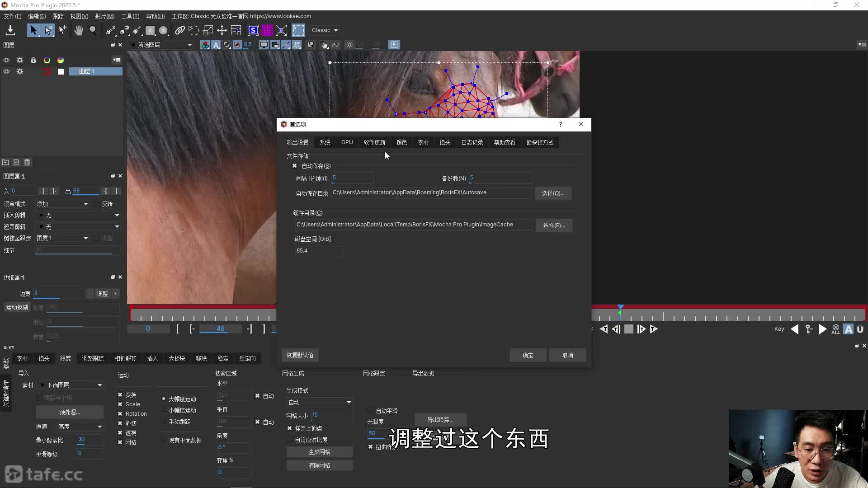Image resolution: width=868 pixels, height=488 pixels.
Task: Open the 所选图层 dropdown
Action: pyautogui.click(x=162, y=45)
